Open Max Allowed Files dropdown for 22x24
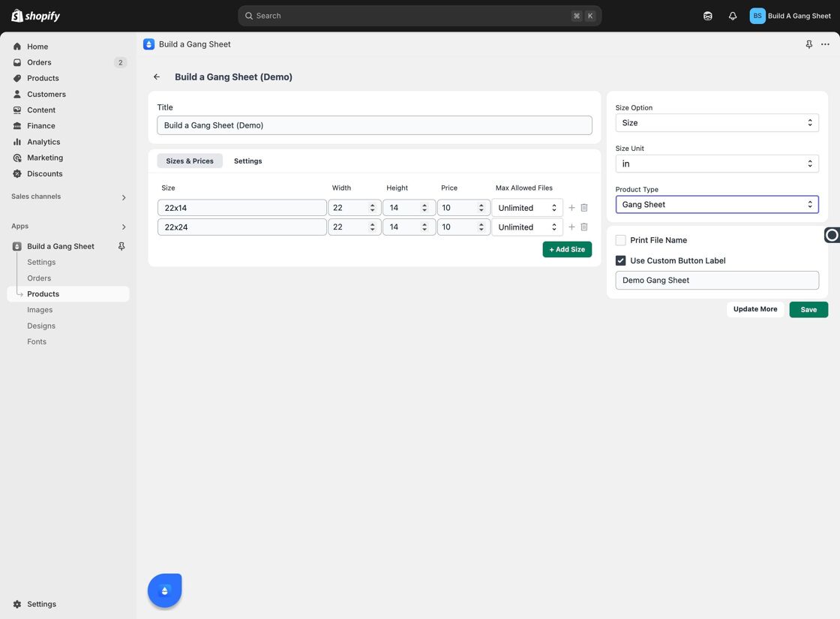 [x=527, y=227]
